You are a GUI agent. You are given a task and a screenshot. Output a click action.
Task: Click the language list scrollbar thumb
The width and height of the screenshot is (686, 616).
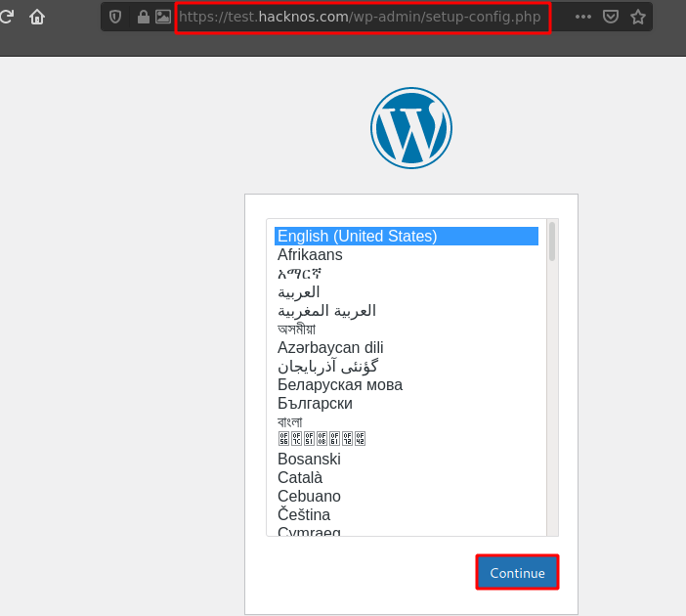click(x=552, y=242)
